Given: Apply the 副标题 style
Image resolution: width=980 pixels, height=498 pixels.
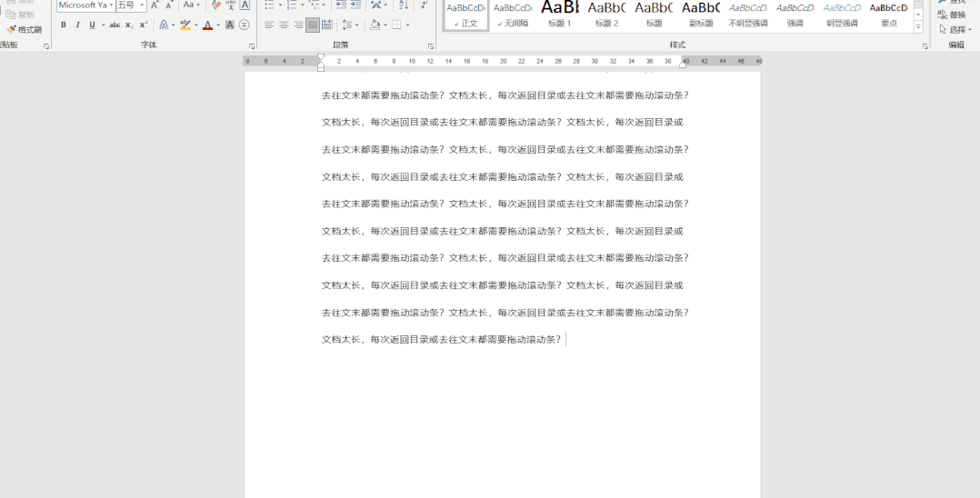Looking at the screenshot, I should tap(701, 15).
